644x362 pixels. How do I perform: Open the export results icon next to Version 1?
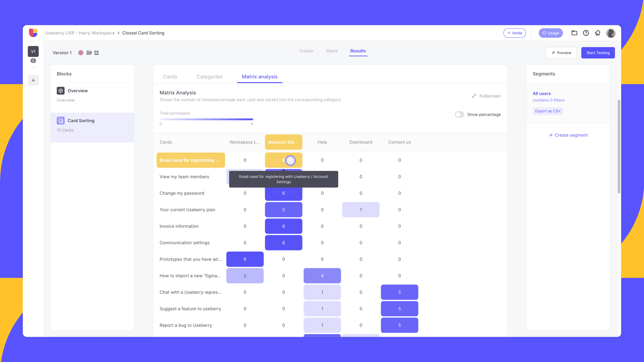pyautogui.click(x=96, y=52)
